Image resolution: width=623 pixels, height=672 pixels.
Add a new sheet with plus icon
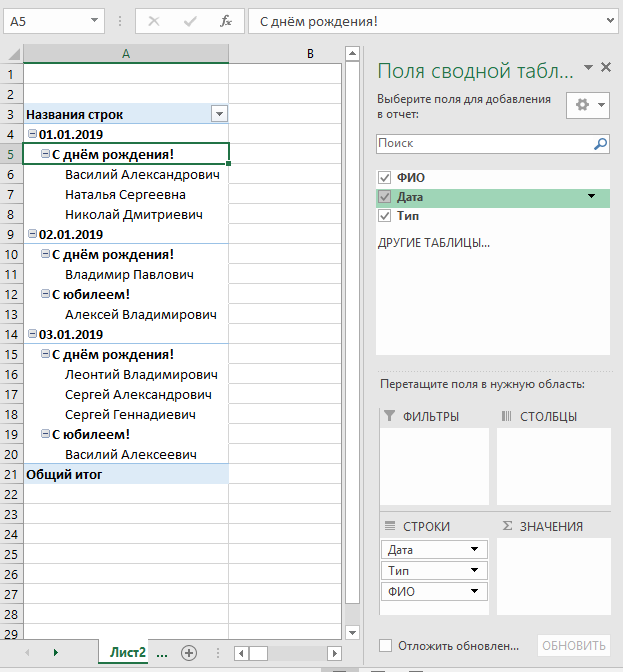(189, 652)
